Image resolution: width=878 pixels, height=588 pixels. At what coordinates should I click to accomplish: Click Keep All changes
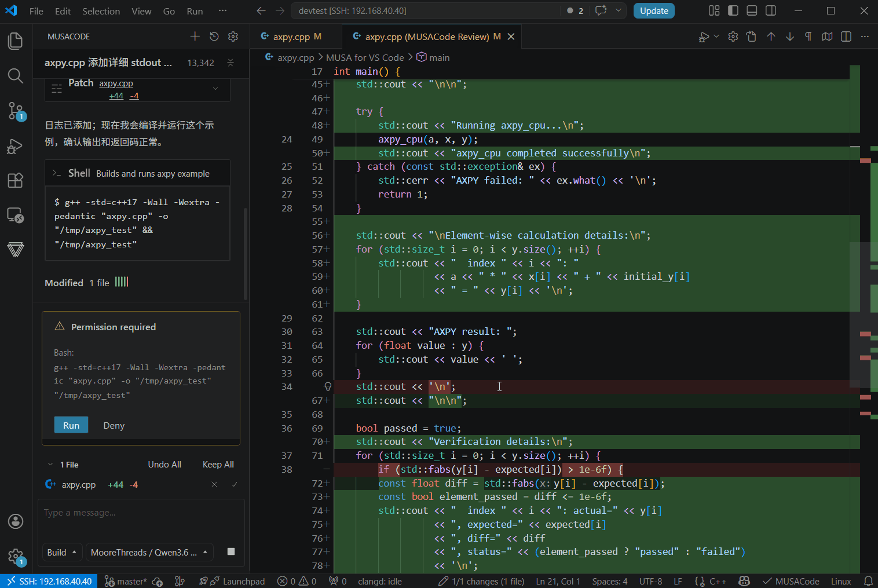click(218, 465)
